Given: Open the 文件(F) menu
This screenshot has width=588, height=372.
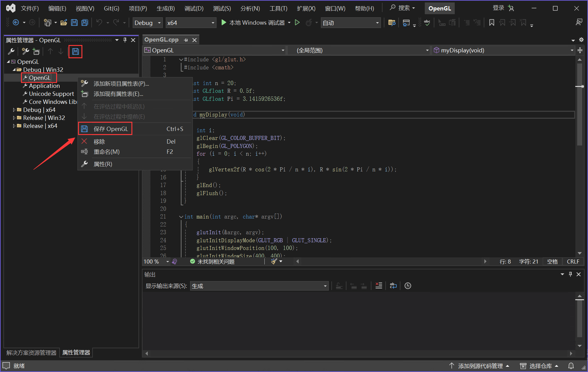Looking at the screenshot, I should [30, 8].
